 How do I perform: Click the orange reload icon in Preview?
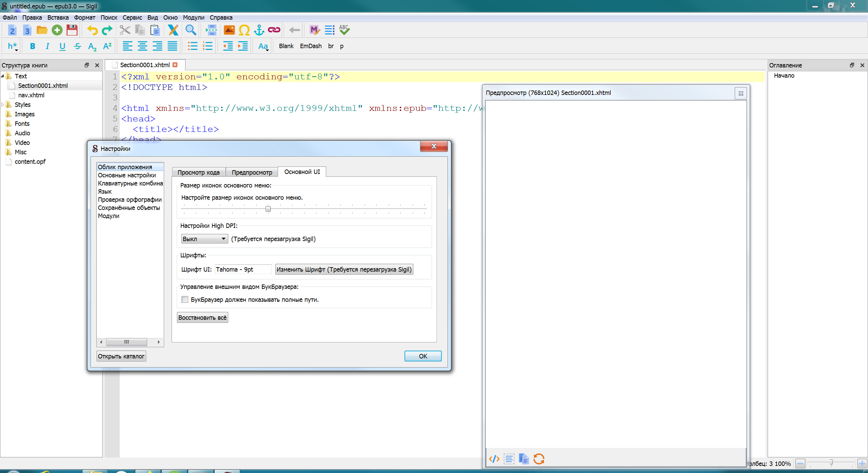pos(538,459)
